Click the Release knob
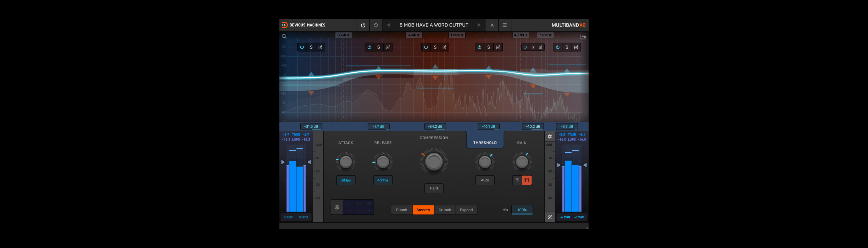 coord(383,162)
